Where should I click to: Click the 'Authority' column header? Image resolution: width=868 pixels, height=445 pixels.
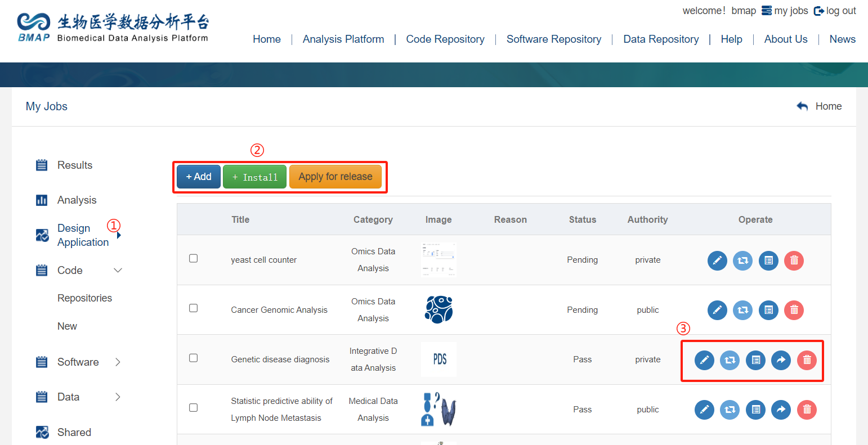click(648, 219)
